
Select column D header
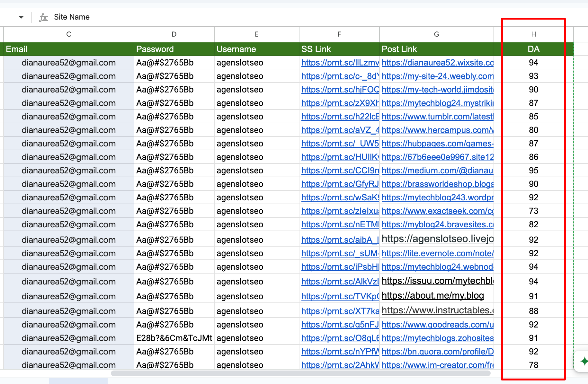(x=174, y=34)
